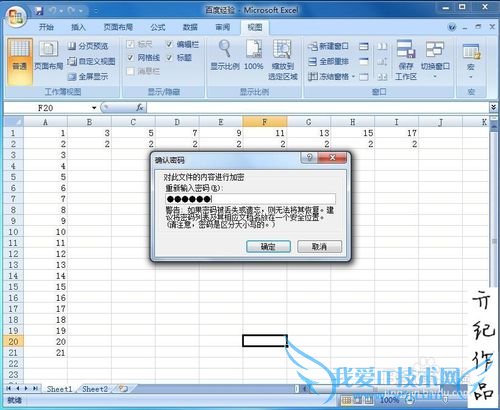Click the reenter password field
This screenshot has height=410, width=500.
[250, 199]
